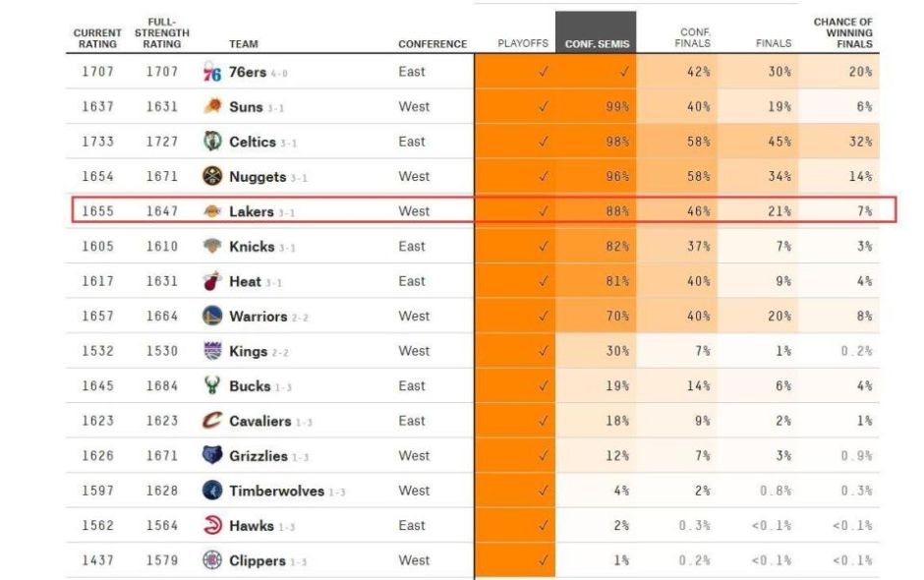Click the Timberwolves team logo
Screen dimensions: 924x580
[211, 491]
